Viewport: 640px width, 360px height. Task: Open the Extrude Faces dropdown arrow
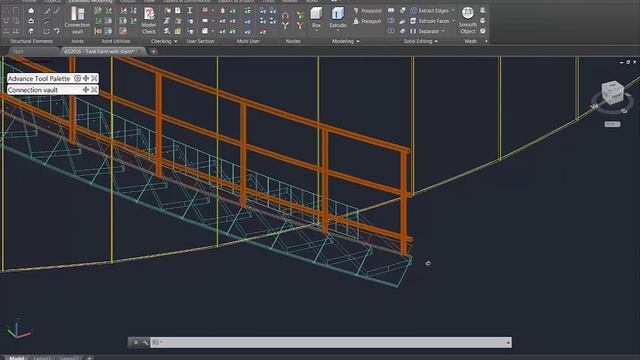(453, 21)
